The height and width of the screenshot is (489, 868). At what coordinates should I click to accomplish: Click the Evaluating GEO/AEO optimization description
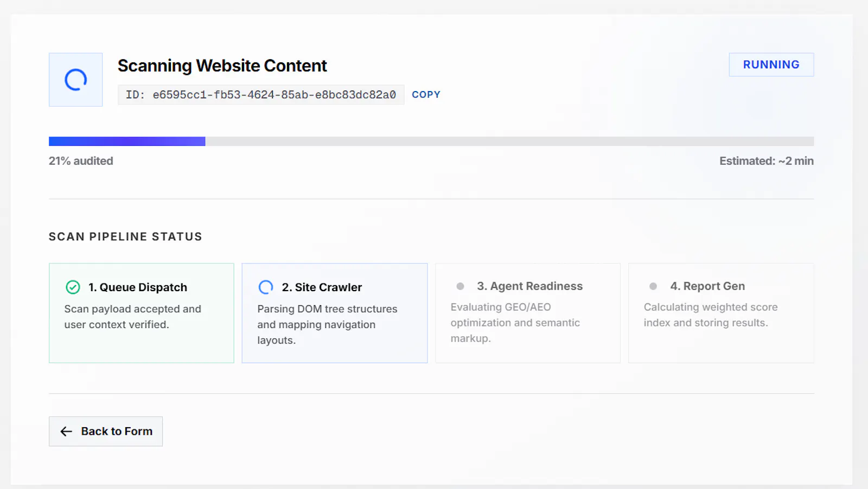[x=515, y=323]
